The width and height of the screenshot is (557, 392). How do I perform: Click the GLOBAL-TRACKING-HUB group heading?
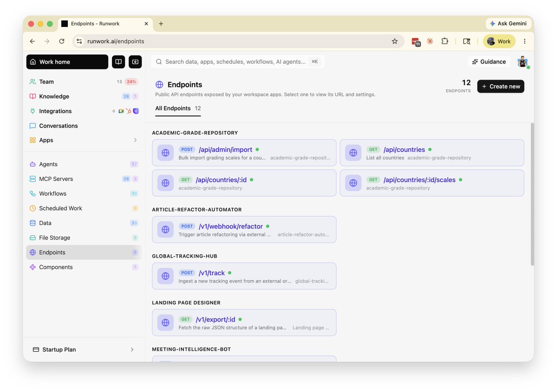click(x=185, y=256)
